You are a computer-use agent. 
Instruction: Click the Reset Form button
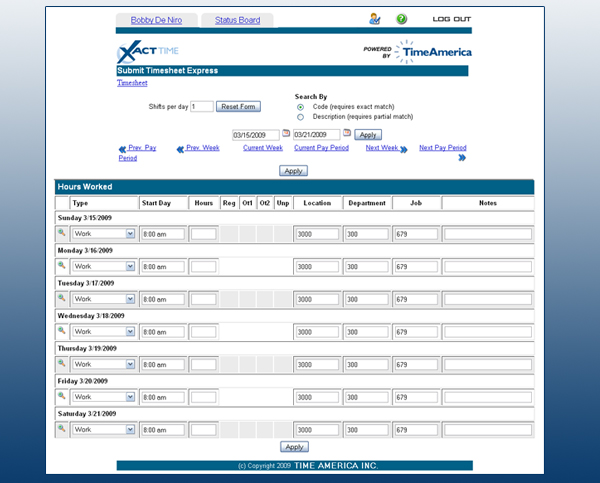pos(238,106)
